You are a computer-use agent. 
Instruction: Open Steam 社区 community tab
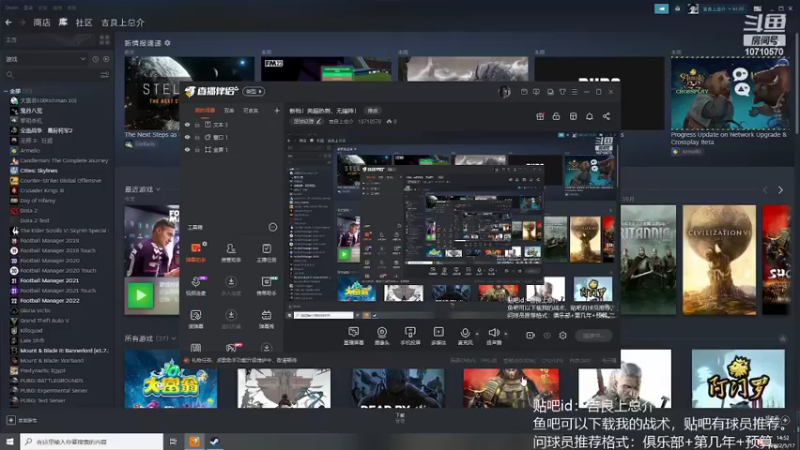coord(84,22)
